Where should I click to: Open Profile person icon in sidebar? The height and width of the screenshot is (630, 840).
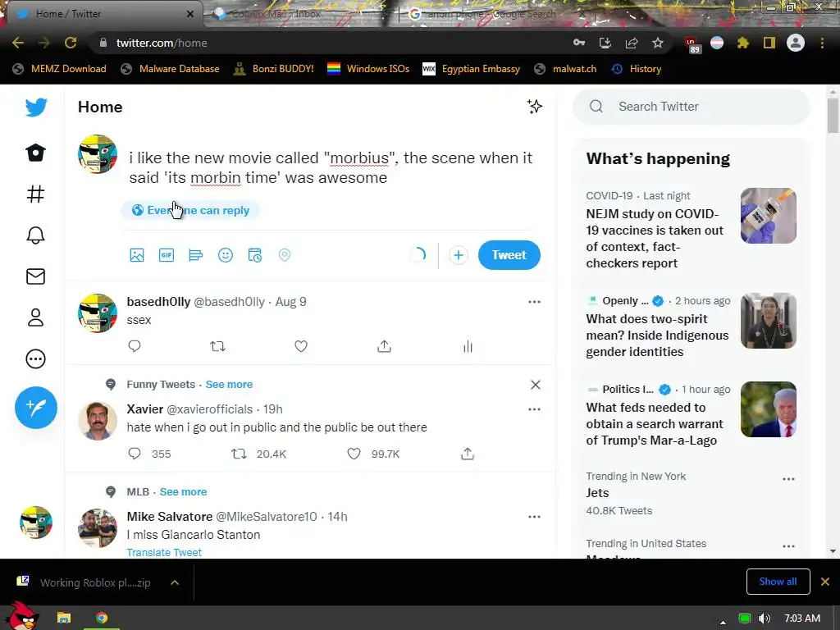coord(36,317)
